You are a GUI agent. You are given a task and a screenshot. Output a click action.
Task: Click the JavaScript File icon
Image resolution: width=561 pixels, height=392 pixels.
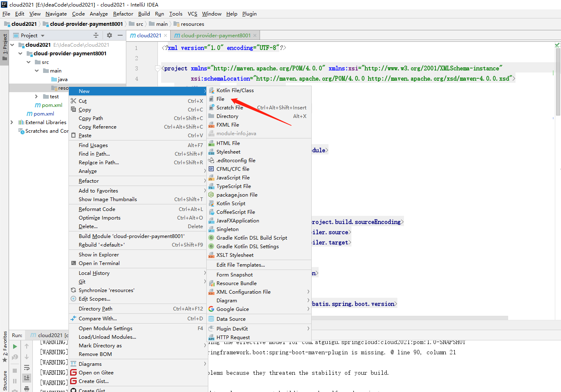pyautogui.click(x=211, y=177)
